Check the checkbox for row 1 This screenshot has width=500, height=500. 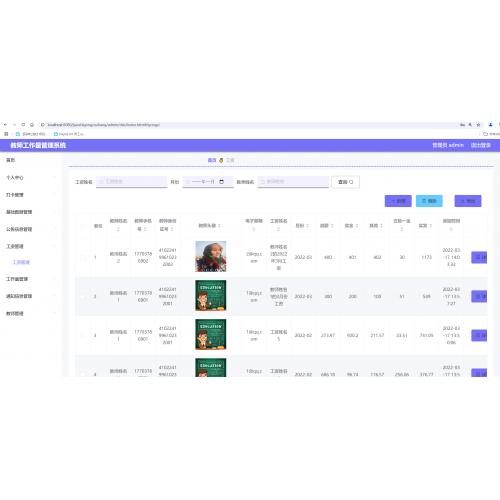point(83,257)
